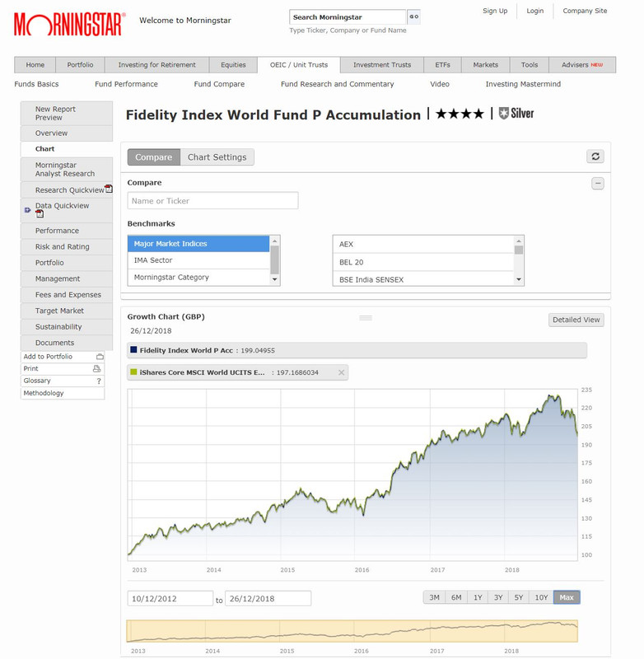The width and height of the screenshot is (644, 659).
Task: Select IMA Sector benchmark
Action: [198, 260]
